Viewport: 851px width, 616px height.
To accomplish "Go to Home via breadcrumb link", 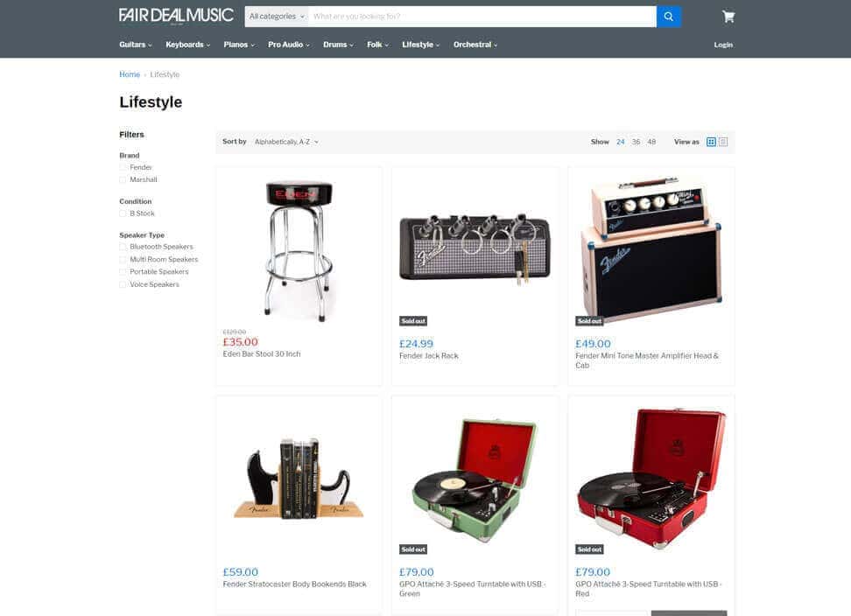I will pos(130,74).
